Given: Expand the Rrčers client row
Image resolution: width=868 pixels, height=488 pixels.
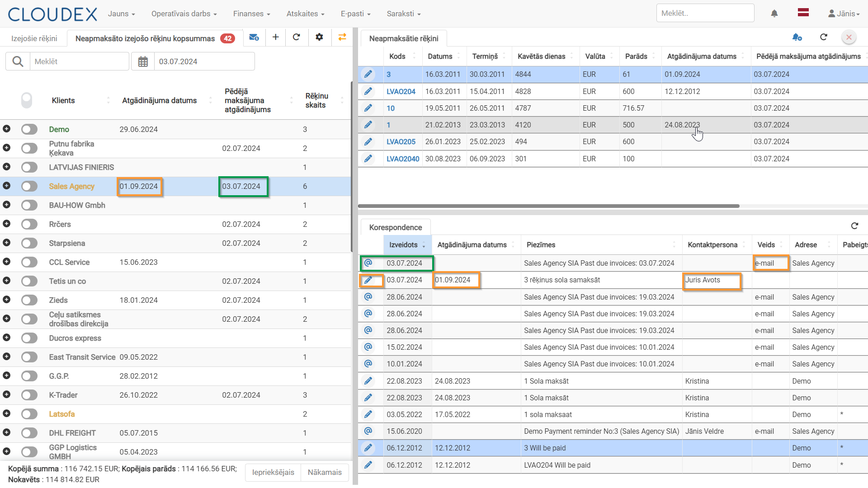Looking at the screenshot, I should pos(6,224).
